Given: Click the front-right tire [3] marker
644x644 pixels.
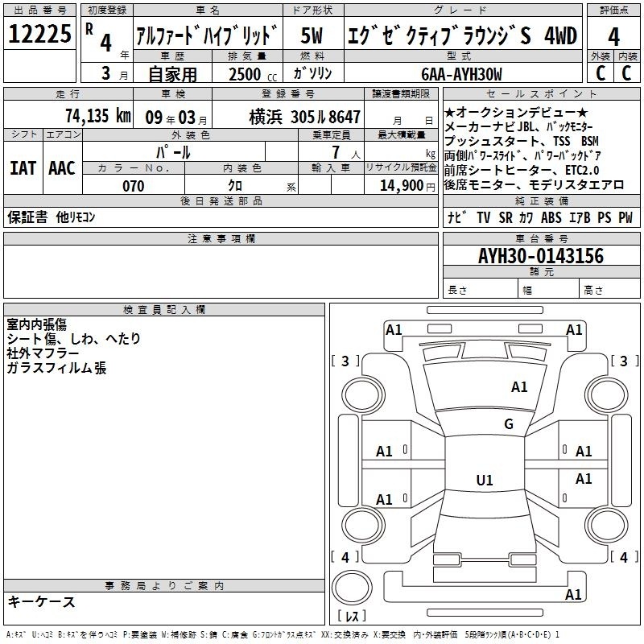Looking at the screenshot, I should pyautogui.click(x=621, y=361).
